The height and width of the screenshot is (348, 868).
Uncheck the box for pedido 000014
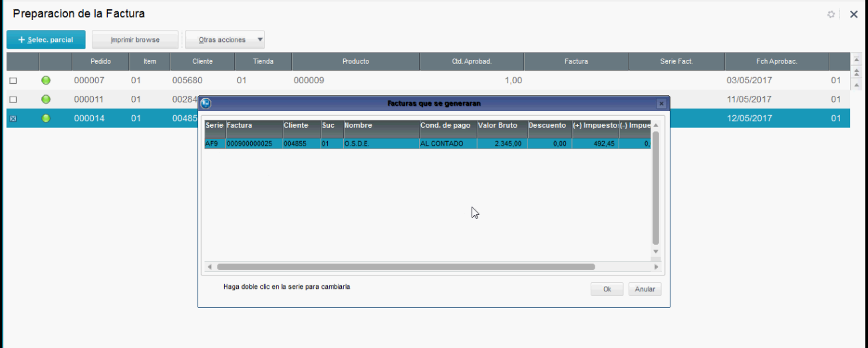pos(13,119)
